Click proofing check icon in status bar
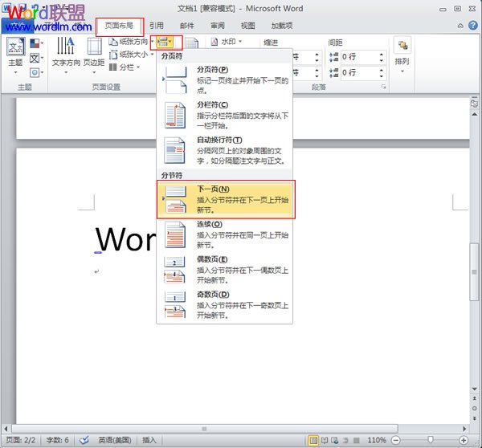The height and width of the screenshot is (448, 482). coord(84,440)
